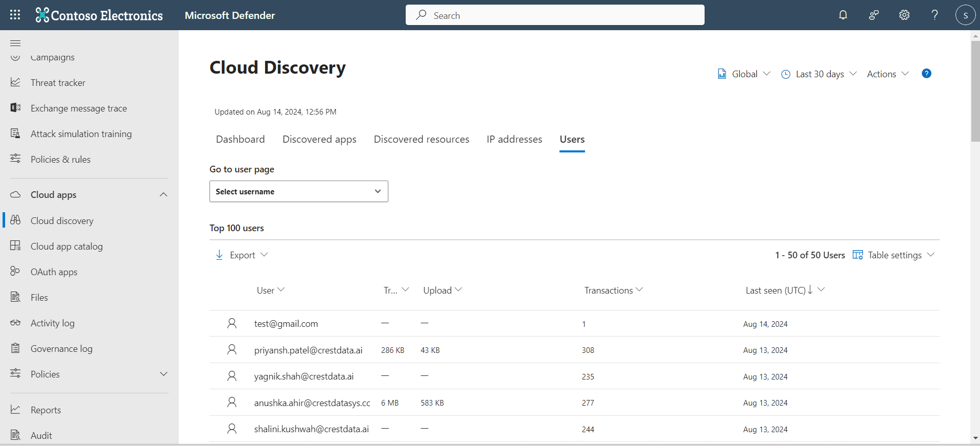Screen dimensions: 980x446
Task: Open the help question mark in header
Action: (x=935, y=15)
